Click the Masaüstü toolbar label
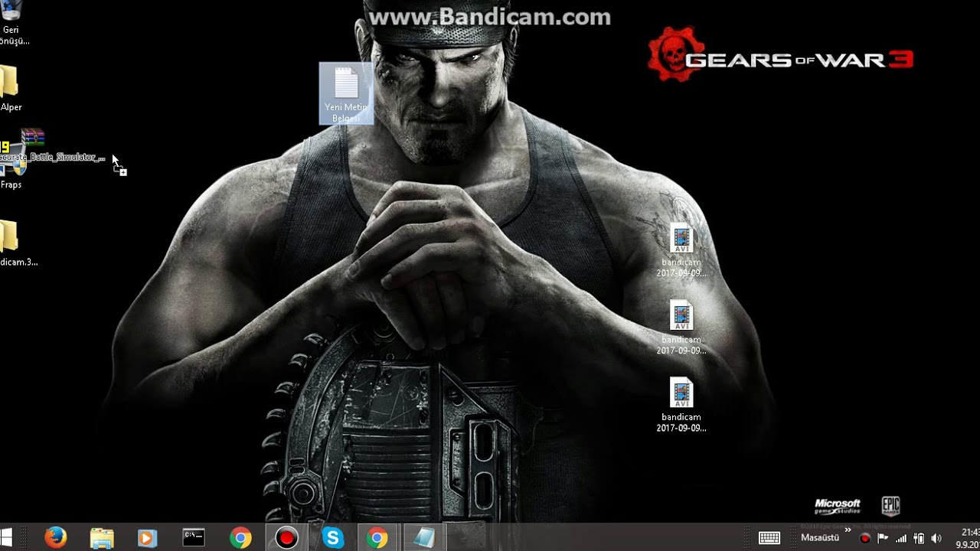Screen dimensions: 980x551 820,538
